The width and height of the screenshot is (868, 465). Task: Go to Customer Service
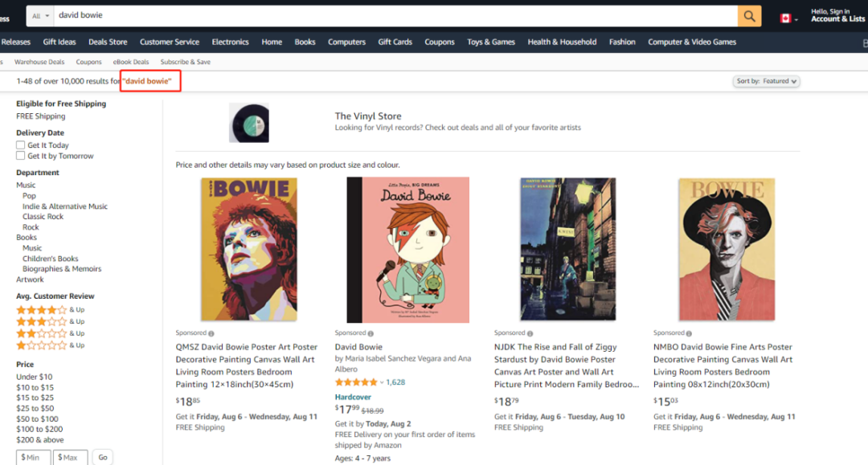pos(170,42)
